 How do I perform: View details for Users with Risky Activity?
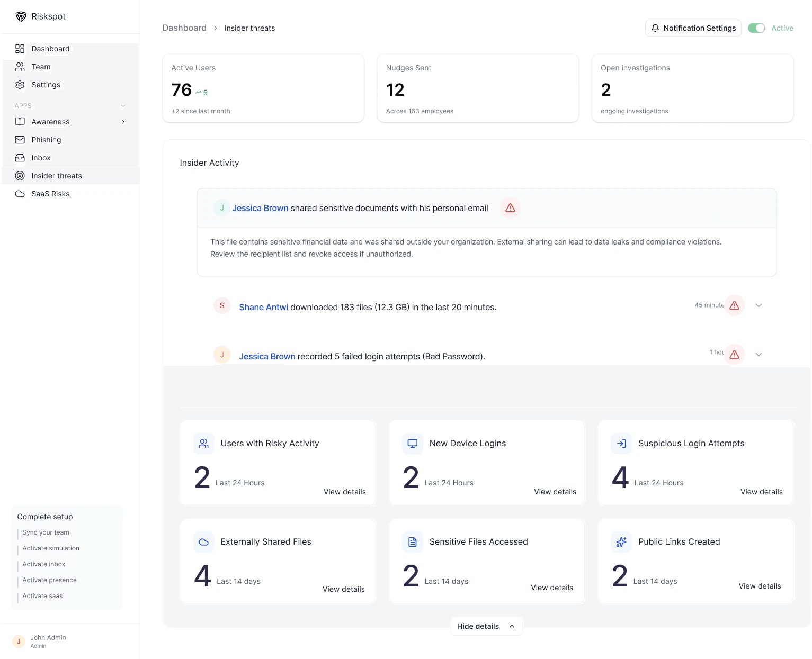pyautogui.click(x=345, y=492)
